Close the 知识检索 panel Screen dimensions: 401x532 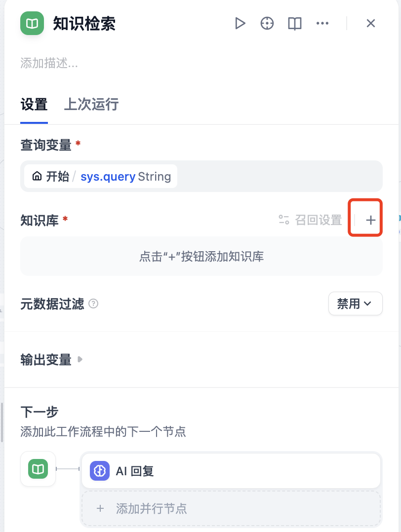click(x=371, y=23)
